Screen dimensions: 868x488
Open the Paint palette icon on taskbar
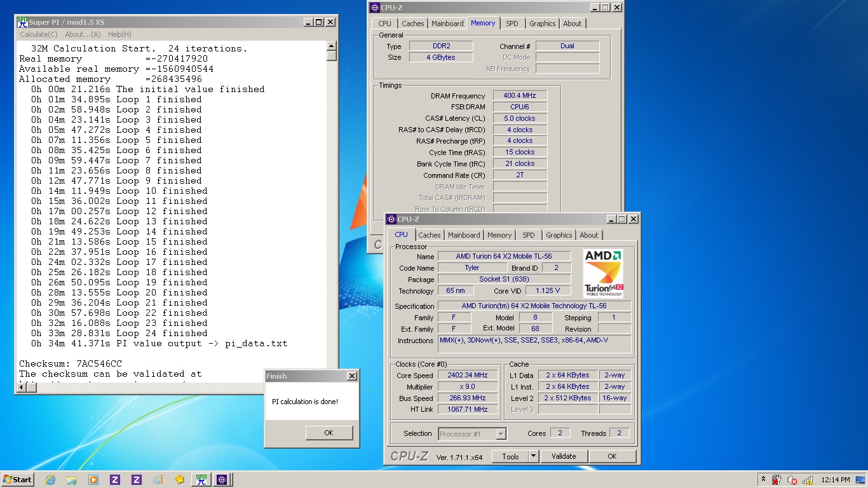click(158, 480)
